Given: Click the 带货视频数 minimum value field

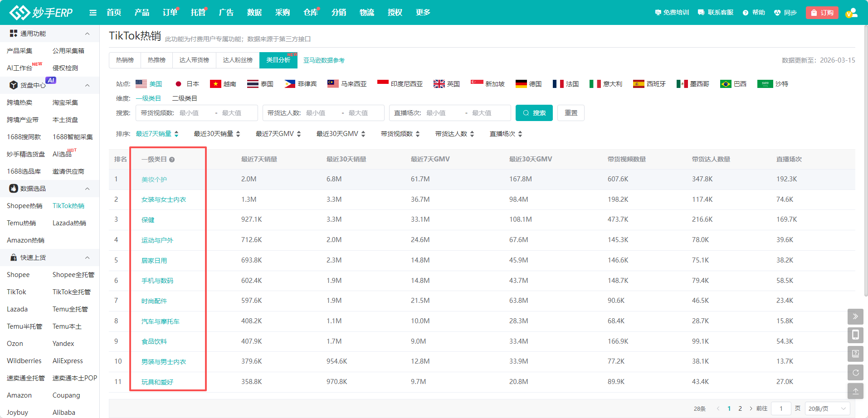Looking at the screenshot, I should click(194, 113).
